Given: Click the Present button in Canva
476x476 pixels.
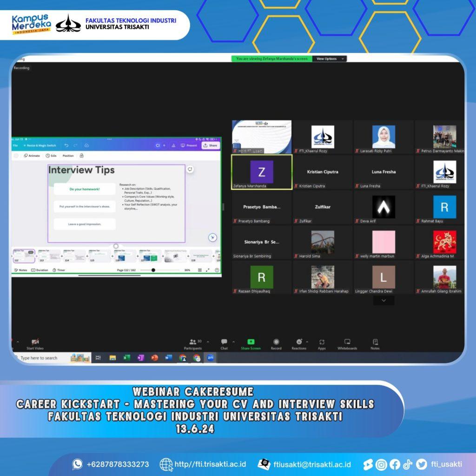Looking at the screenshot, I should 189,145.
